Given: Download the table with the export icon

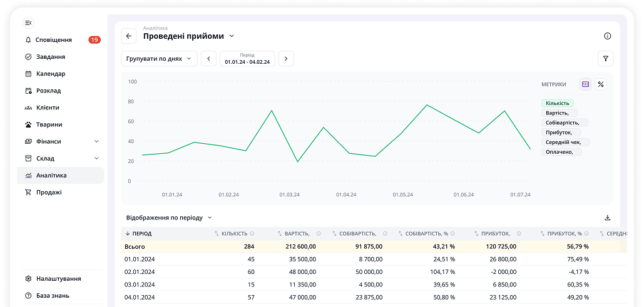Looking at the screenshot, I should click(x=607, y=218).
